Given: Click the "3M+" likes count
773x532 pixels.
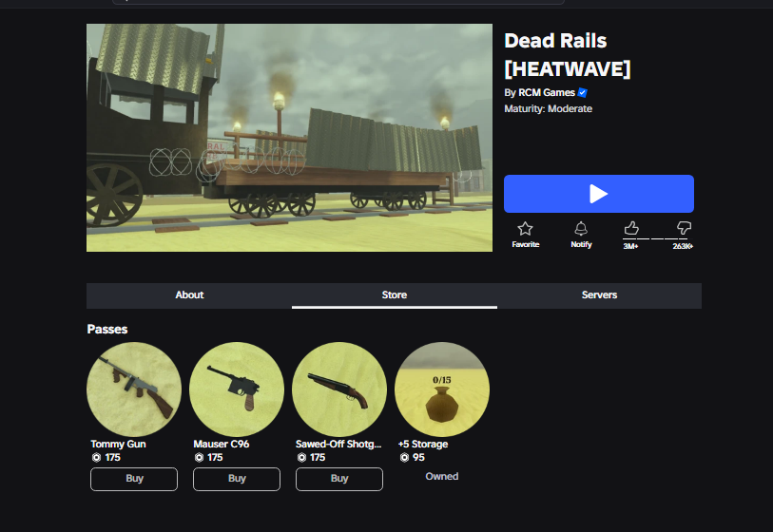Looking at the screenshot, I should (630, 246).
